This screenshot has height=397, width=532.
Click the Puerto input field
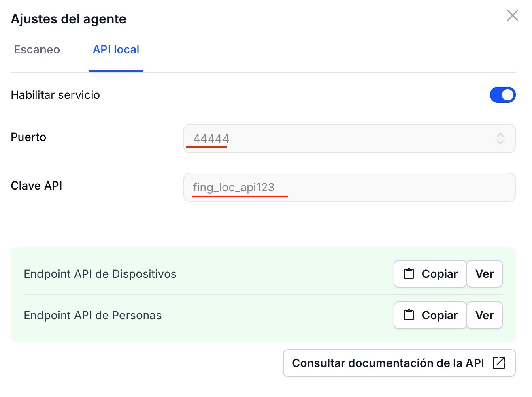(x=349, y=139)
